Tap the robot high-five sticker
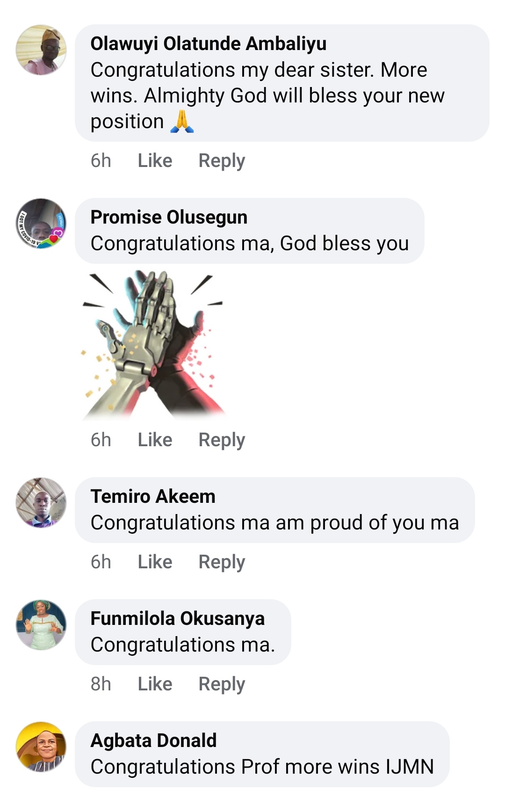The width and height of the screenshot is (505, 812). coord(152,345)
